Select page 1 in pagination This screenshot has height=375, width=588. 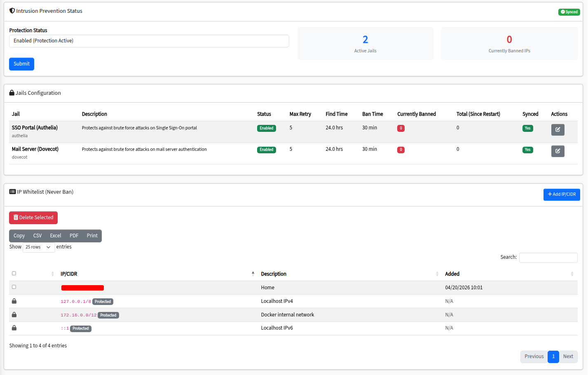pos(553,356)
